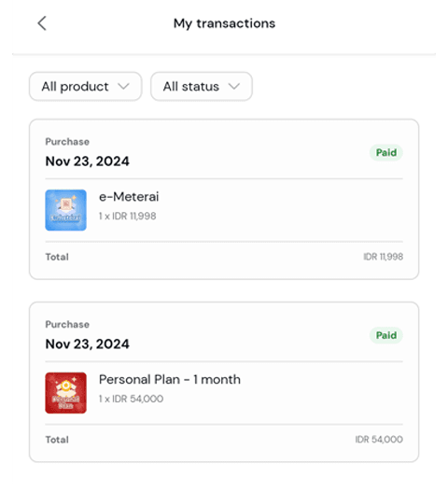
Task: Select the e-Meterai item title
Action: point(129,197)
